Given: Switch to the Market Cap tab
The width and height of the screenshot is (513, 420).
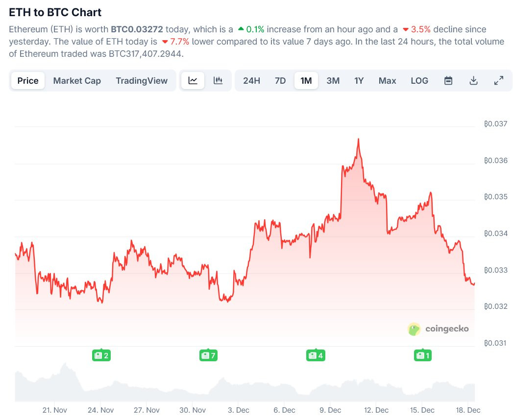Looking at the screenshot, I should click(x=77, y=80).
